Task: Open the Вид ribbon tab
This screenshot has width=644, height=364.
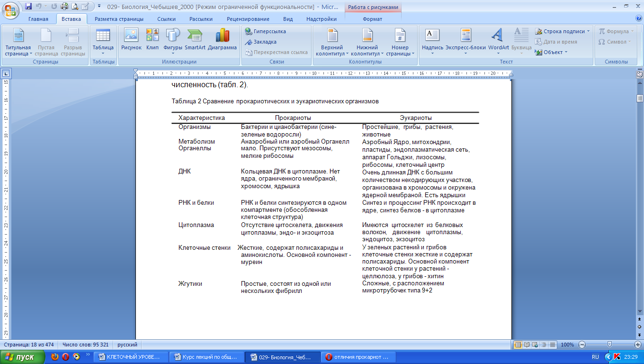Action: pos(288,19)
